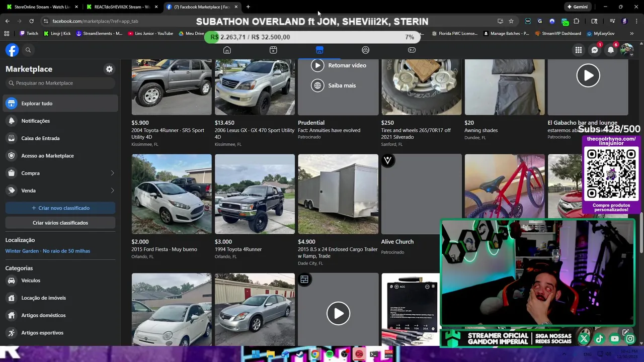Bookmark this page with the star icon
This screenshot has height=362, width=644.
point(511,21)
